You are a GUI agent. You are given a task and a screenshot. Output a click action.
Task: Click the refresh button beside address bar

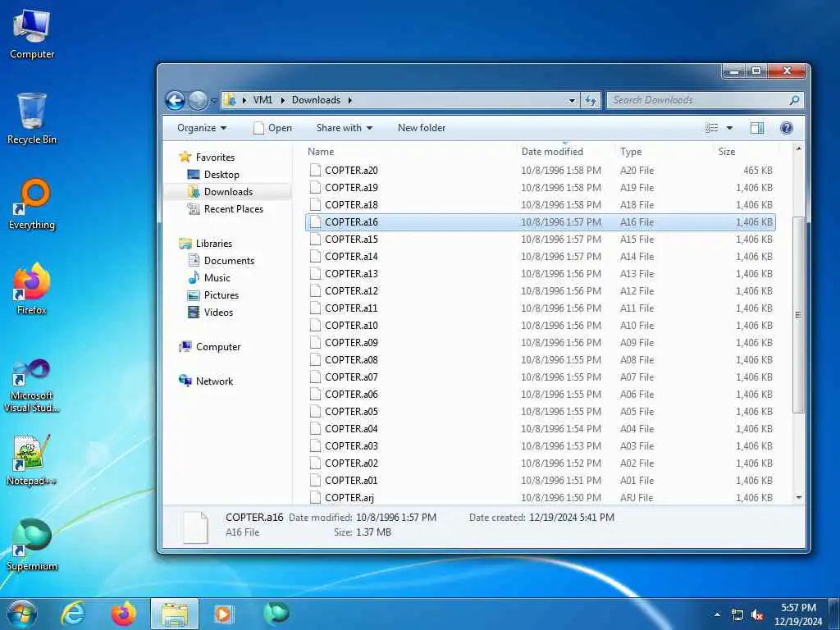[591, 100]
